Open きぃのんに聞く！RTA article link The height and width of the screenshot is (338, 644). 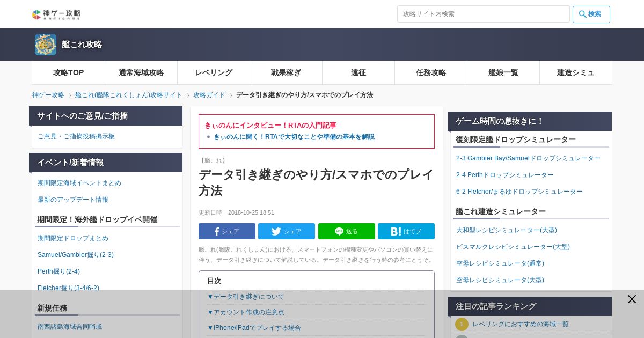click(x=294, y=137)
